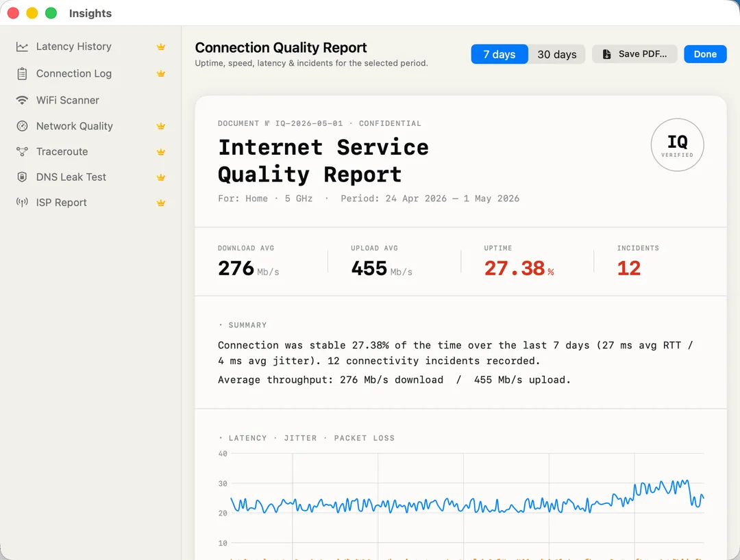This screenshot has height=560, width=740.
Task: Click the UPLOAD AVG label
Action: coord(374,248)
